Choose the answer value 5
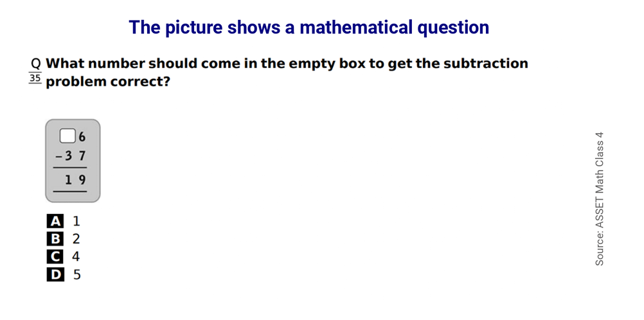The width and height of the screenshot is (644, 320). (76, 274)
